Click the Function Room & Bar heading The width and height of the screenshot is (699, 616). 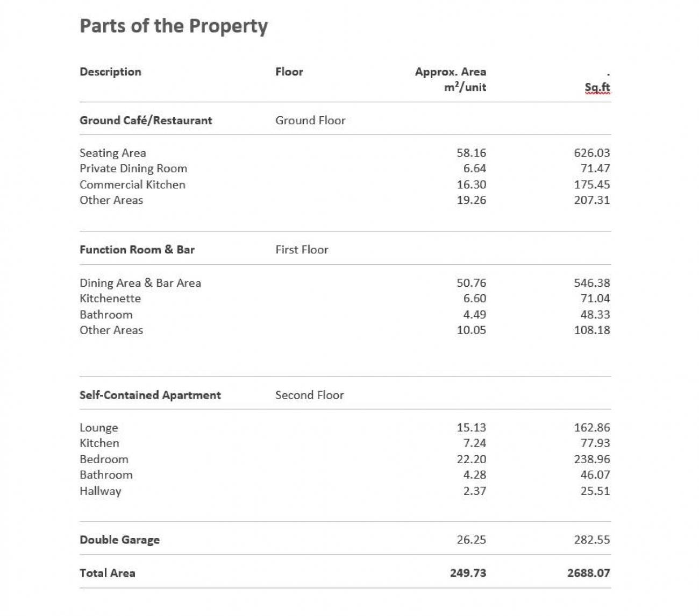coord(137,250)
